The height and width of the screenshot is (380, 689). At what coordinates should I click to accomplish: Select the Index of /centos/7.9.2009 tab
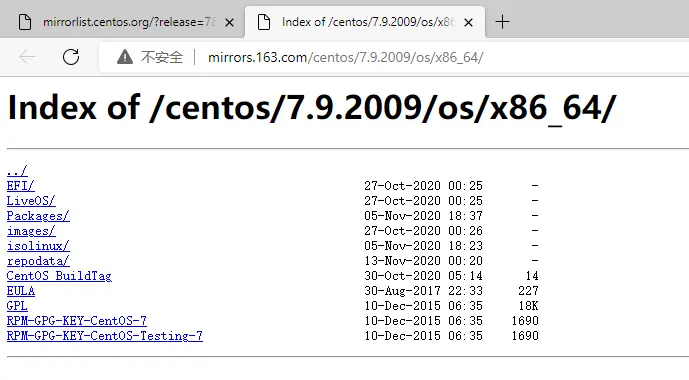pos(365,22)
